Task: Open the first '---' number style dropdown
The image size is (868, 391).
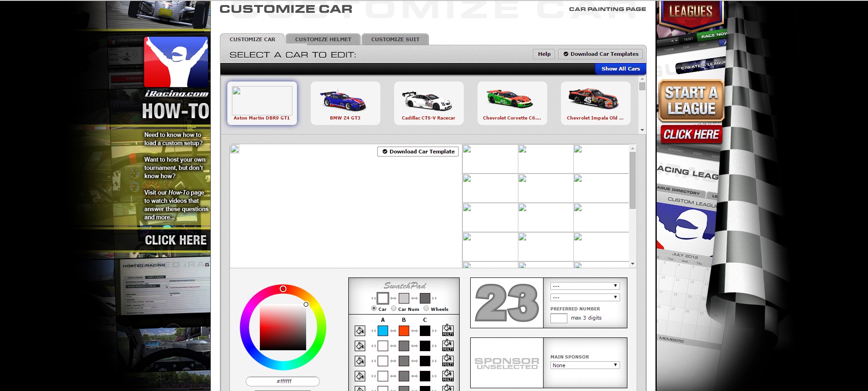Action: (585, 286)
